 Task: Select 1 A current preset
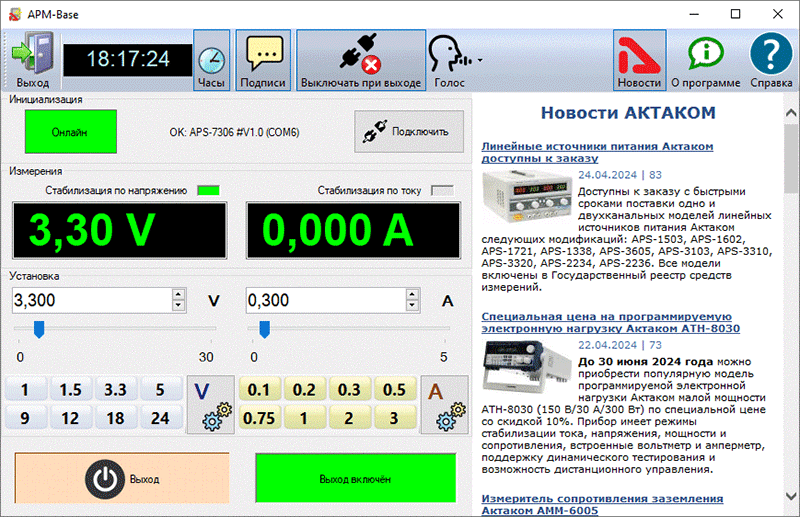304,418
